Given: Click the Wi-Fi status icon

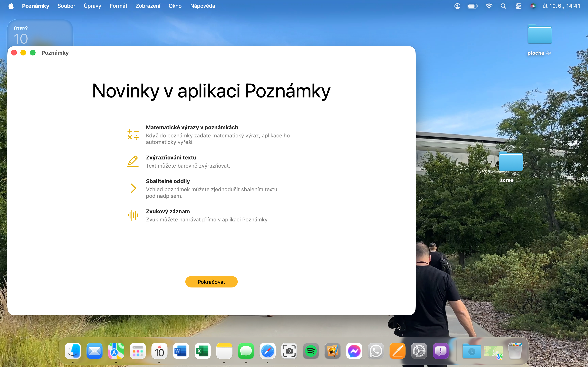Looking at the screenshot, I should pos(489,6).
